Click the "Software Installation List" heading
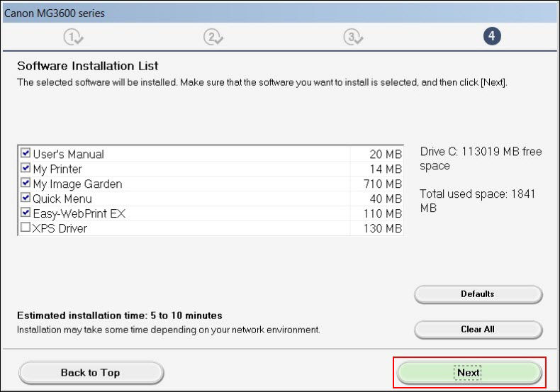This screenshot has height=392, width=560. click(x=88, y=66)
